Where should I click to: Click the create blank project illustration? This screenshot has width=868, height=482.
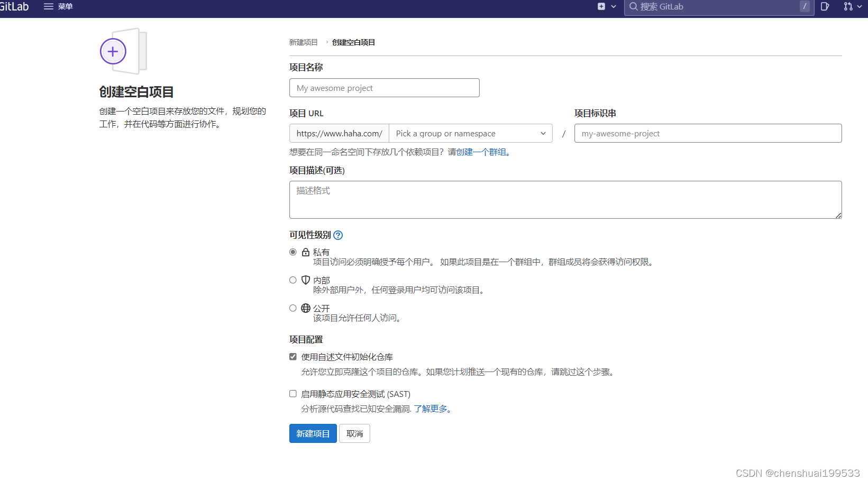[124, 51]
